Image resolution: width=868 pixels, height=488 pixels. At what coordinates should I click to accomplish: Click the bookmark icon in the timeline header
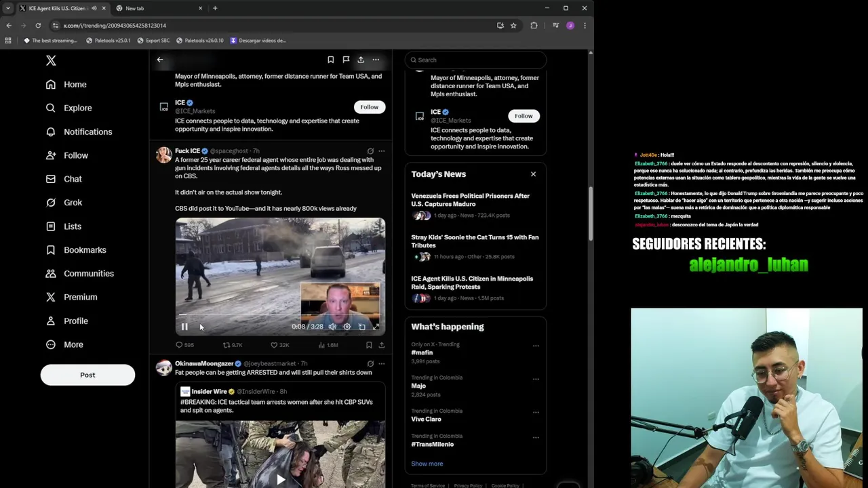[x=331, y=60]
